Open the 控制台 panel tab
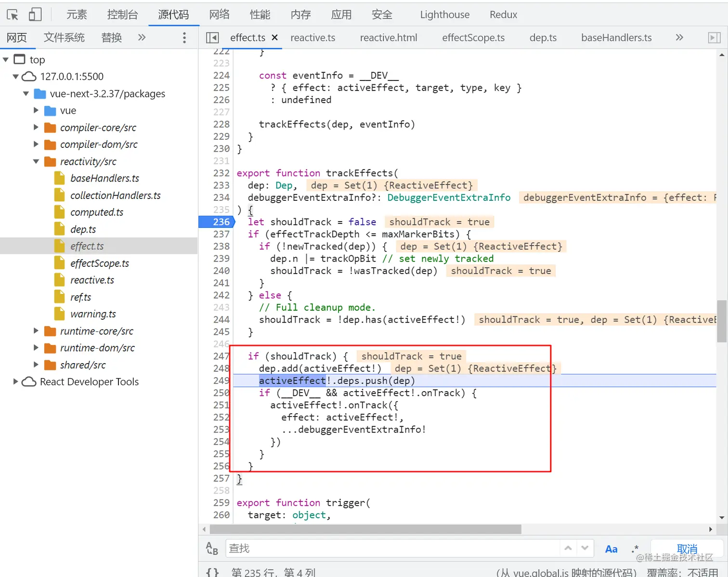The width and height of the screenshot is (728, 577). (122, 14)
